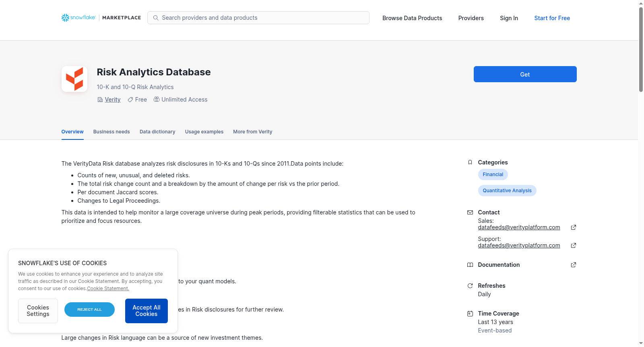Click the REJECT ALL cookies button
The image size is (644, 347).
click(89, 310)
